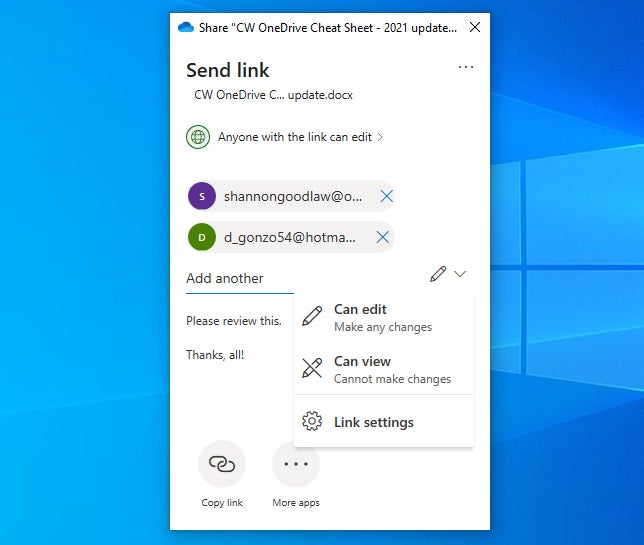Remove the shannongoodlaw recipient
This screenshot has width=644, height=545.
(386, 196)
